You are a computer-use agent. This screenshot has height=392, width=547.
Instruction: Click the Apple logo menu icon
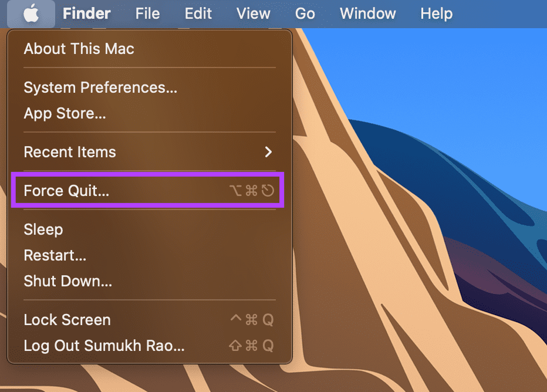click(x=31, y=14)
